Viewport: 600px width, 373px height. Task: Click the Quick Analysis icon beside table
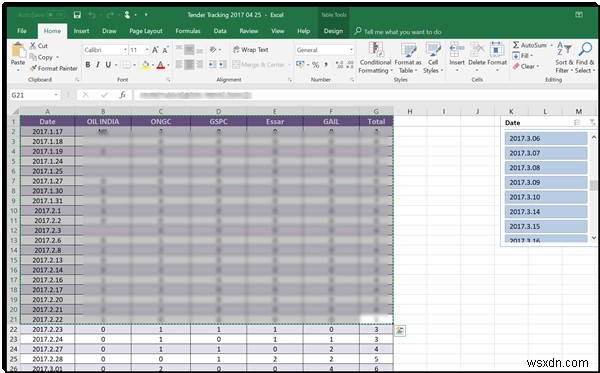400,331
